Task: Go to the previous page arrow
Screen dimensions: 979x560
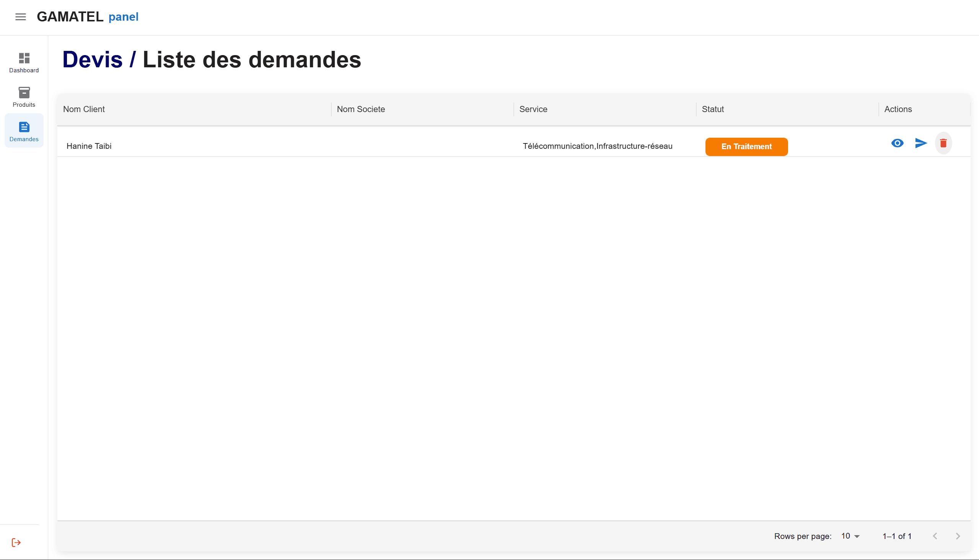Action: (x=935, y=536)
